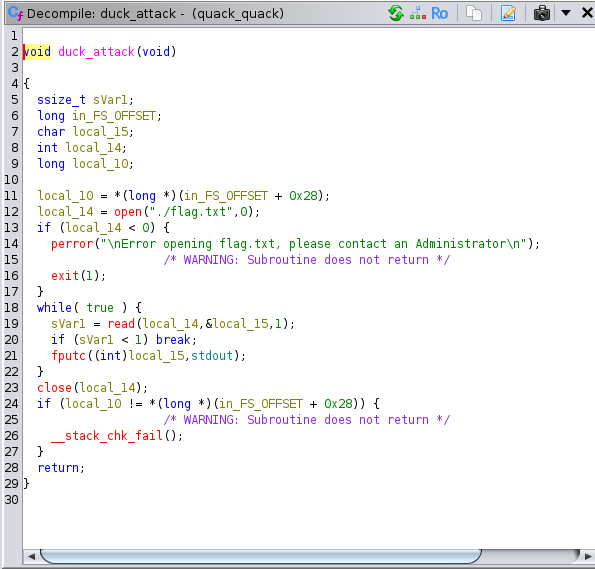Screen dimensions: 595x569
Task: Click the Decompile panel C icon
Action: point(16,13)
